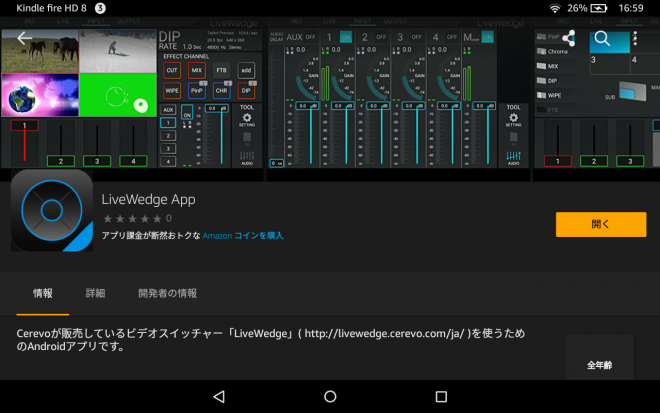Open recent apps with square button

(441, 397)
